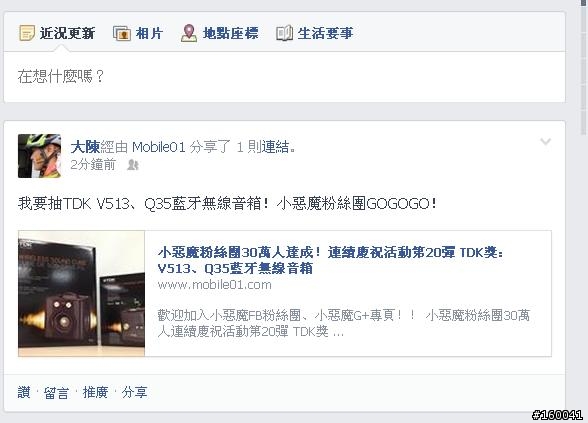
Task: Click the 2分鐘前 timestamp
Action: (x=93, y=165)
